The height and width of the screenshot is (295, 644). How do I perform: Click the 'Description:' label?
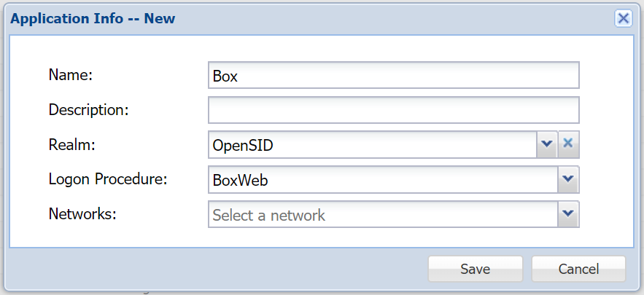88,110
